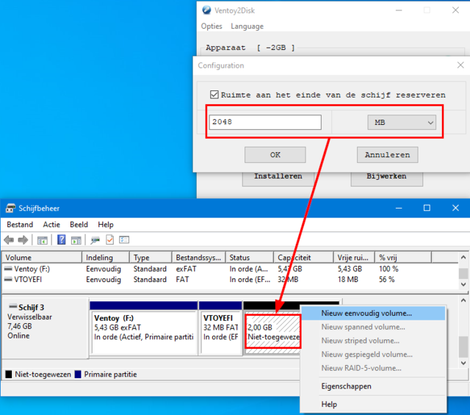Open the Bestand menu in Schijfbeheer
470x415 pixels.
[x=20, y=224]
